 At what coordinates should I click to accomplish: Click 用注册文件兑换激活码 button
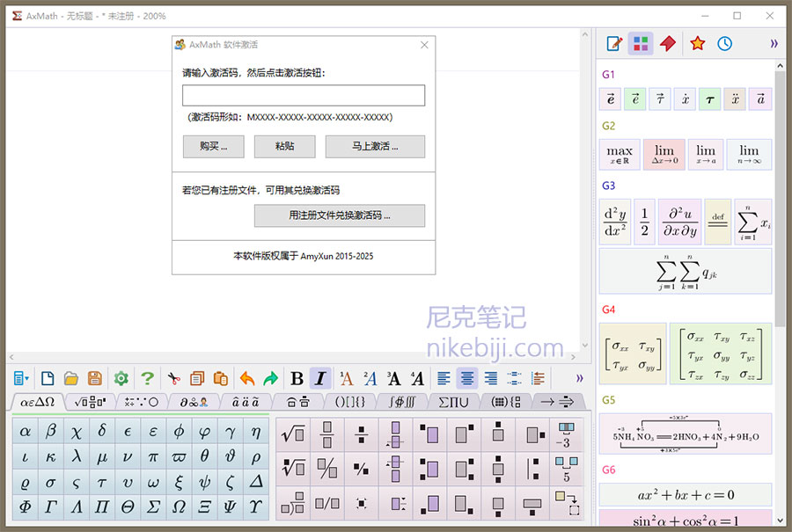pos(340,215)
